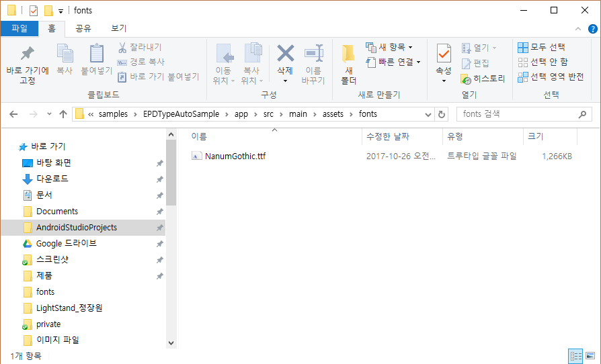
Task: Go up one folder level
Action: click(x=63, y=114)
